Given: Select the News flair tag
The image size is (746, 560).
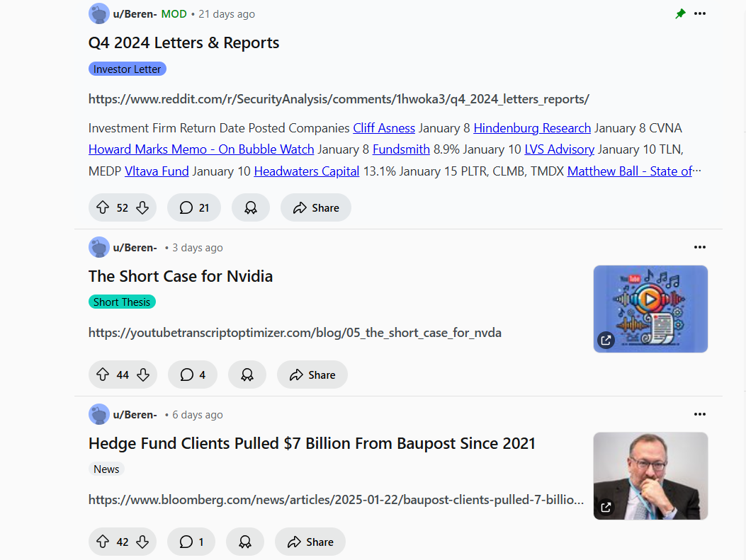Looking at the screenshot, I should point(106,469).
